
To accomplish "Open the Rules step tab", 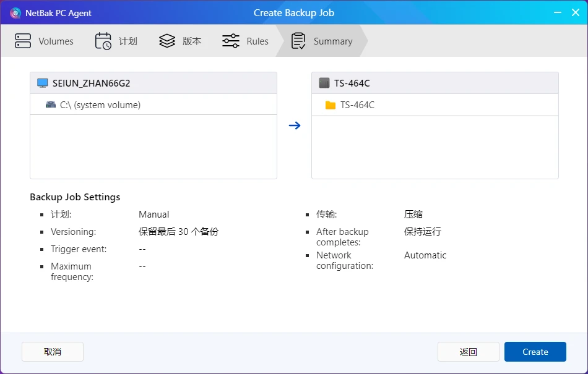I will (x=257, y=41).
